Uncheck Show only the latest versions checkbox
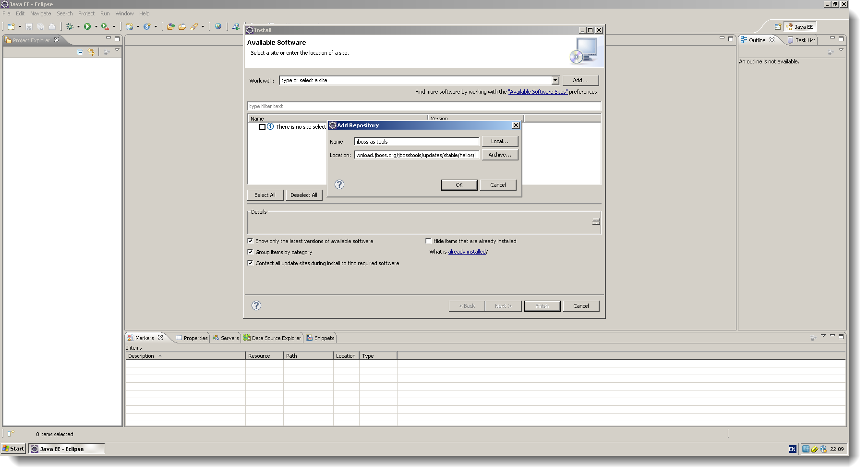The image size is (868, 475). click(x=250, y=241)
